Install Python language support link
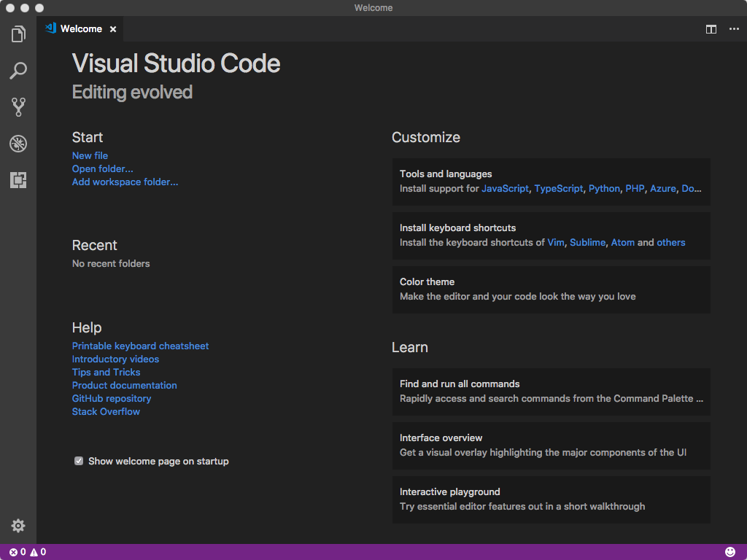The width and height of the screenshot is (747, 560). 604,188
